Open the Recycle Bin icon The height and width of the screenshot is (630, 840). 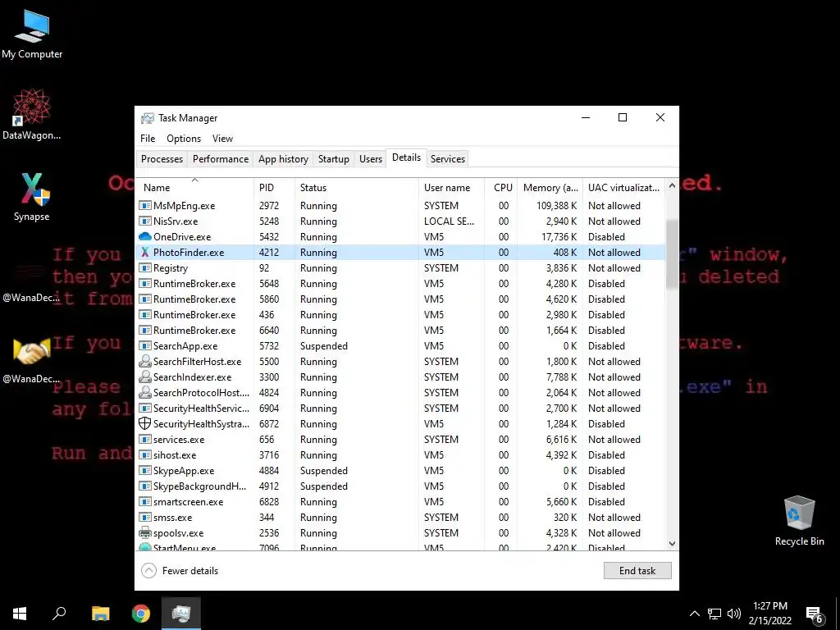[799, 521]
